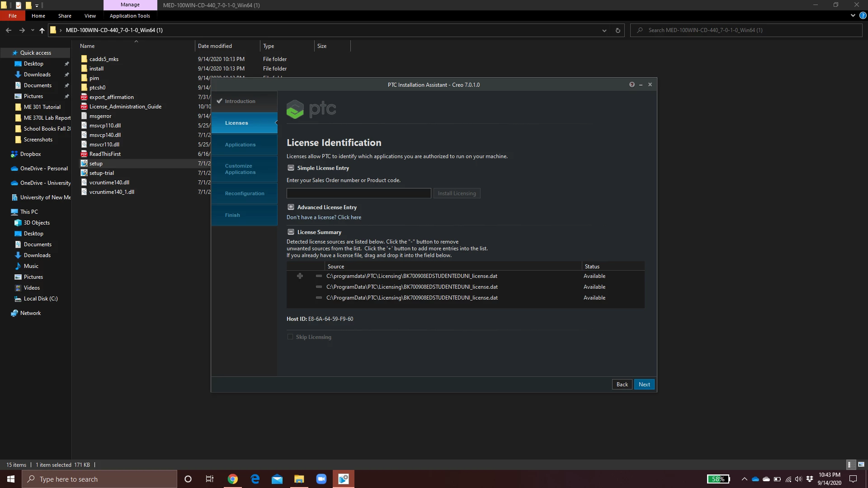The width and height of the screenshot is (868, 488).
Task: Click Next in the installer
Action: (x=644, y=385)
